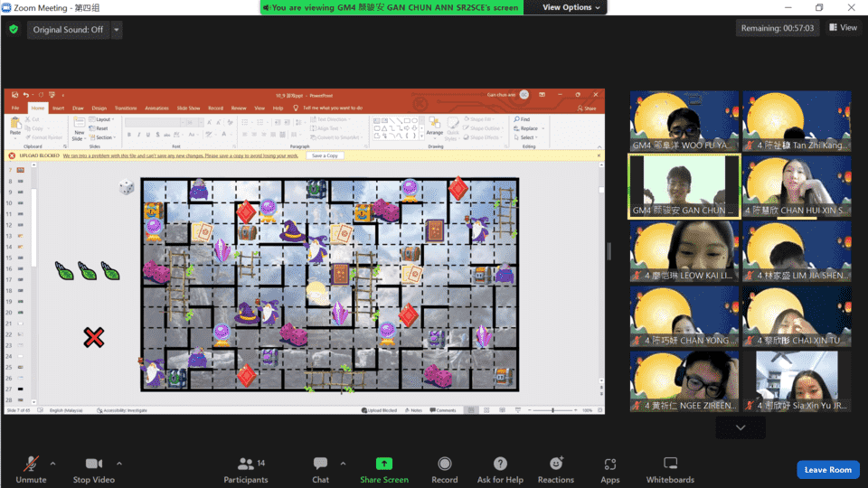This screenshot has width=868, height=488.
Task: Open the Animations ribbon tab
Action: tap(156, 108)
